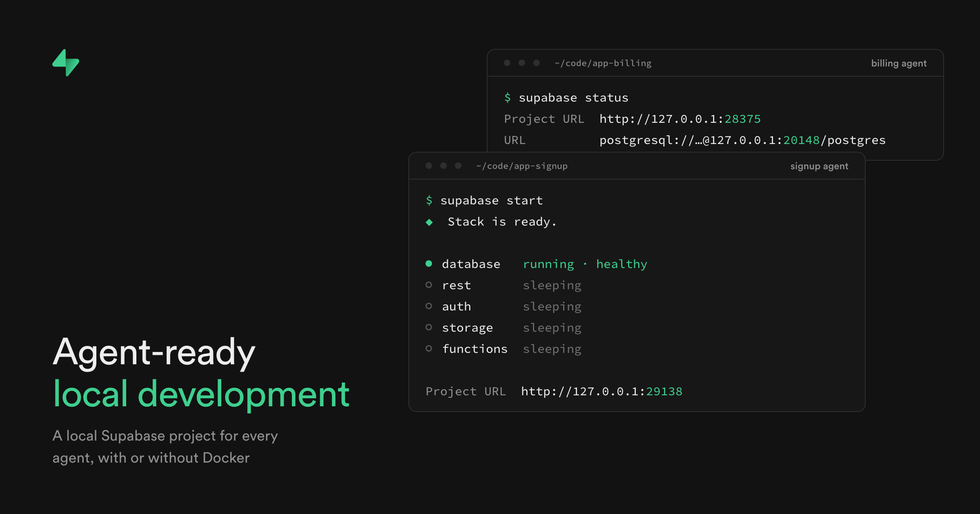
Task: Click the auth service name
Action: point(457,307)
